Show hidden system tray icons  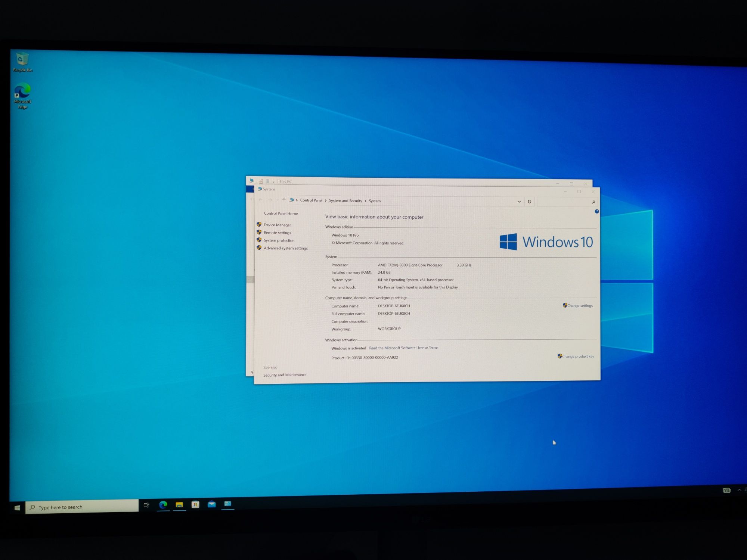(x=740, y=490)
